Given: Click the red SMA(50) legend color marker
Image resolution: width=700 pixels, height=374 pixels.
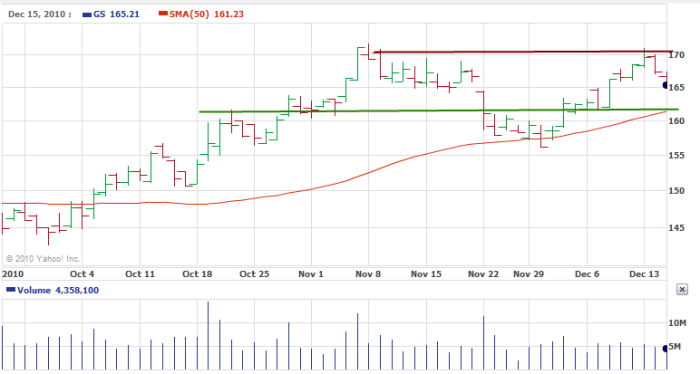Looking at the screenshot, I should click(163, 14).
